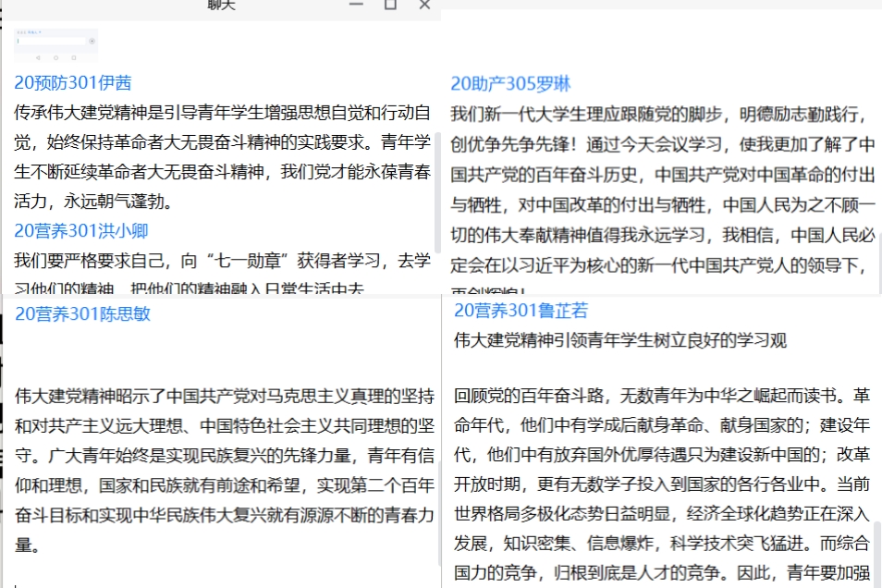
Task: Click the recents square in the thumbnail
Action: pos(72,57)
